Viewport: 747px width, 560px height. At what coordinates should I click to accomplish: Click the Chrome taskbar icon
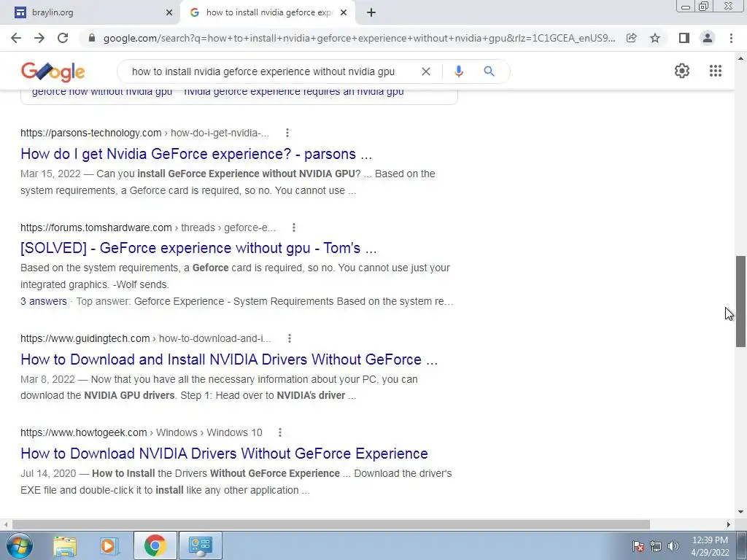tap(155, 545)
